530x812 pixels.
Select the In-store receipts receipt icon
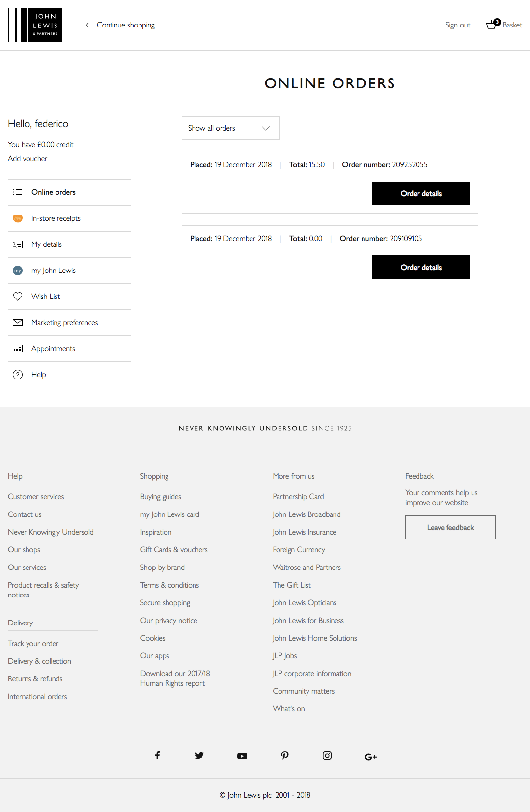pos(18,218)
